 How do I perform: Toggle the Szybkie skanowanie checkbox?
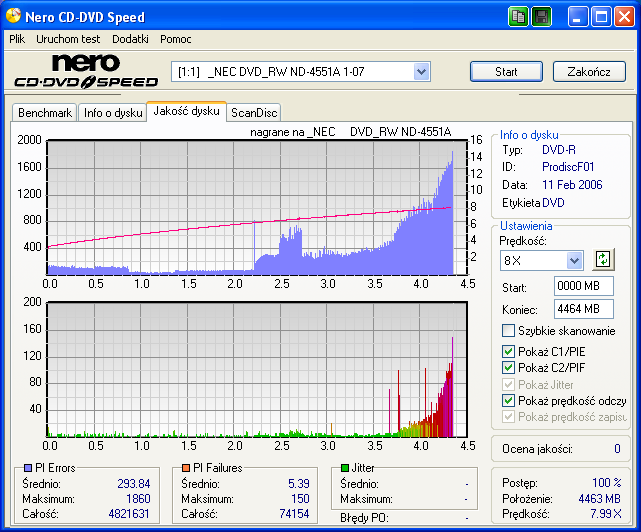click(508, 330)
